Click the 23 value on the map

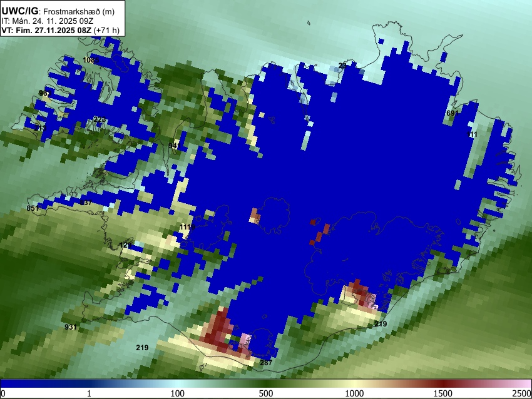point(342,66)
